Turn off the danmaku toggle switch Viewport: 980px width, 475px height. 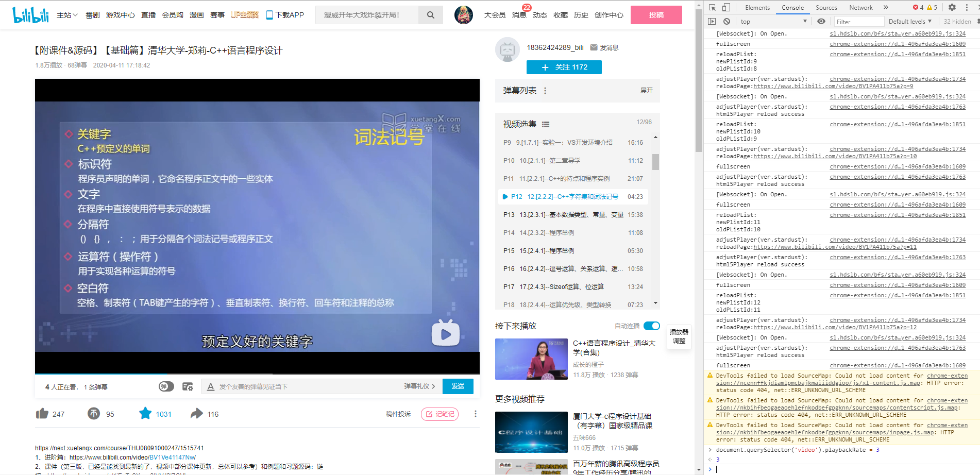tap(166, 386)
